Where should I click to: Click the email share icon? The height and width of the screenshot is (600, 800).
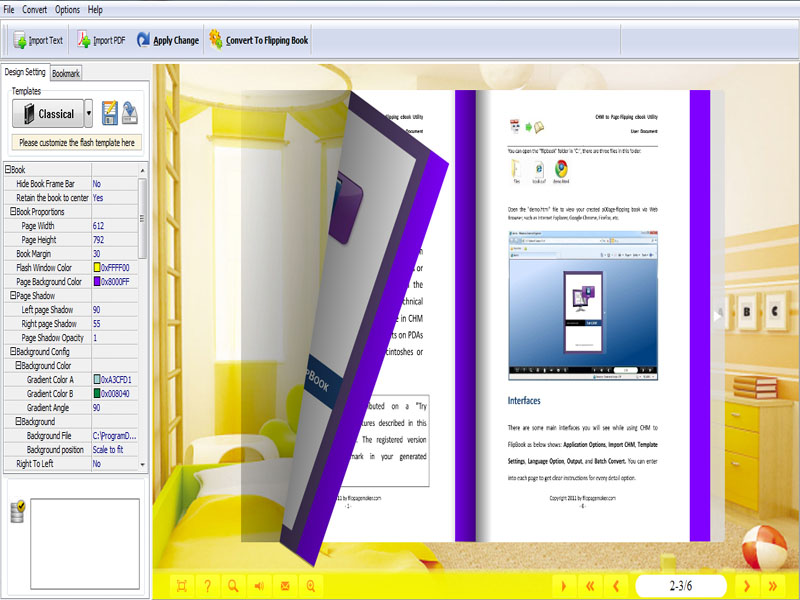tap(285, 586)
